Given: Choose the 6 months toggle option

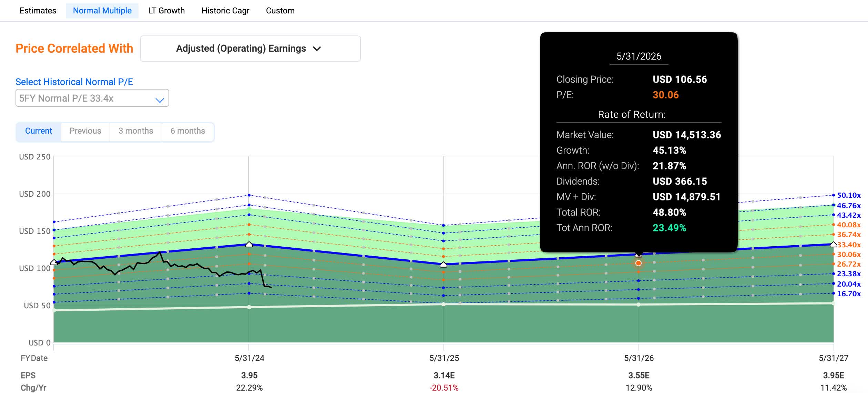Looking at the screenshot, I should click(187, 131).
